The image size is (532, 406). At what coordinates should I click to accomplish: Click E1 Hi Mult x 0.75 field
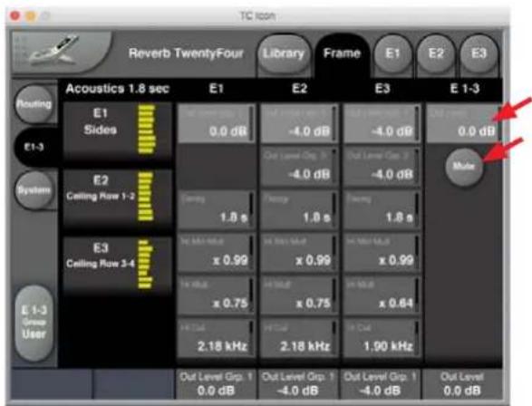pyautogui.click(x=216, y=295)
